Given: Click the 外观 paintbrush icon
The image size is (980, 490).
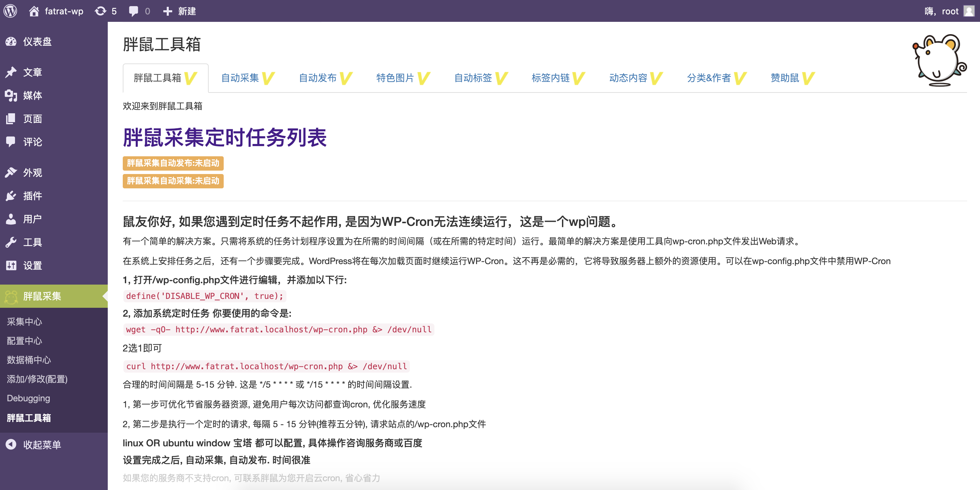Looking at the screenshot, I should 11,172.
